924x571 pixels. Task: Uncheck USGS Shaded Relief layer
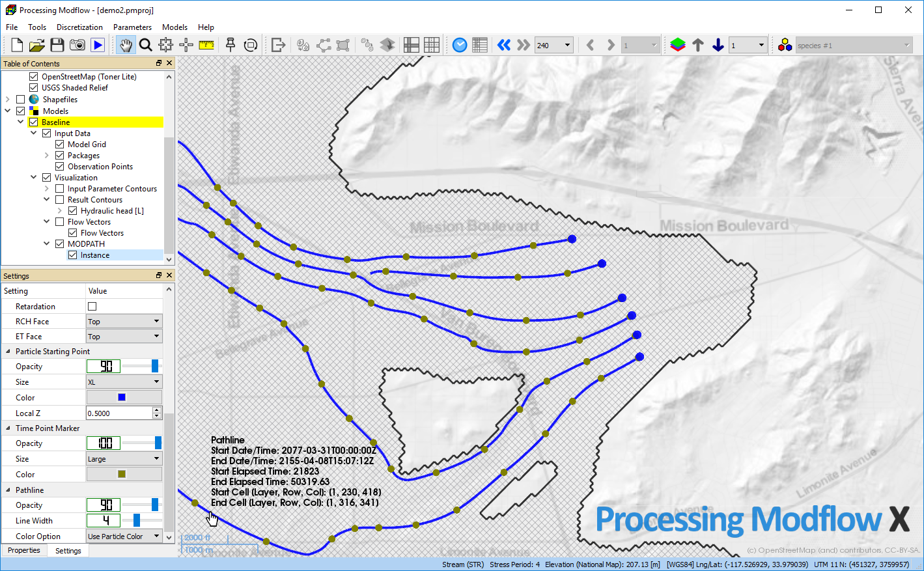pos(34,88)
